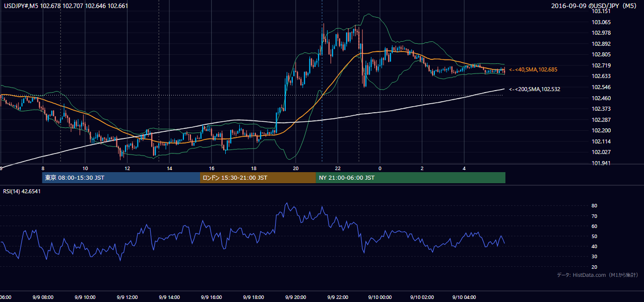
Task: Click the RSI axis level 40
Action: (595, 246)
